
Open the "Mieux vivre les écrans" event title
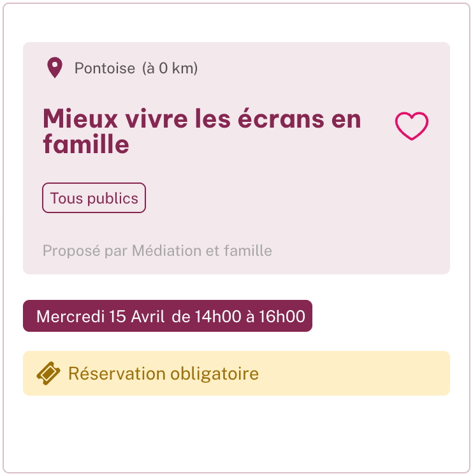click(201, 119)
